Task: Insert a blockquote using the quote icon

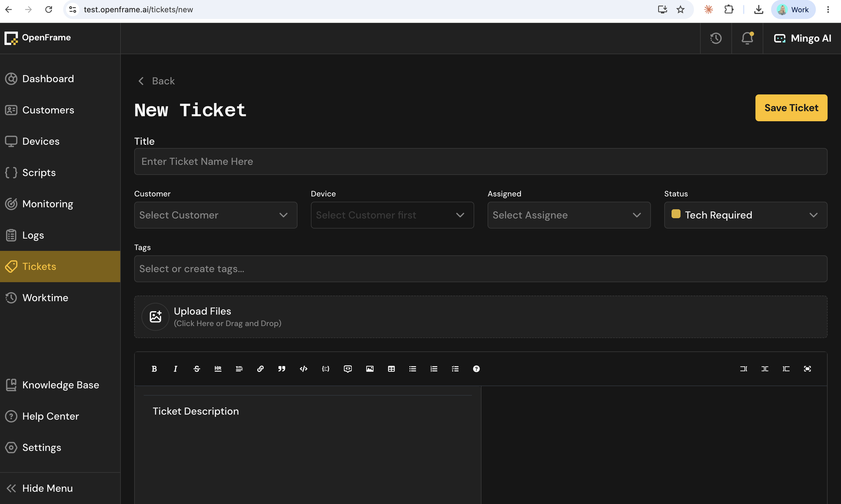Action: [x=282, y=369]
